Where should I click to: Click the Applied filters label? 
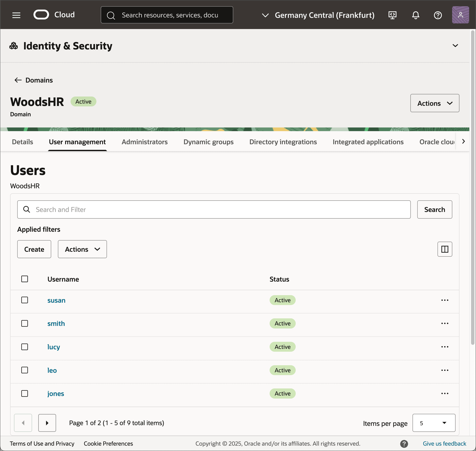[39, 229]
